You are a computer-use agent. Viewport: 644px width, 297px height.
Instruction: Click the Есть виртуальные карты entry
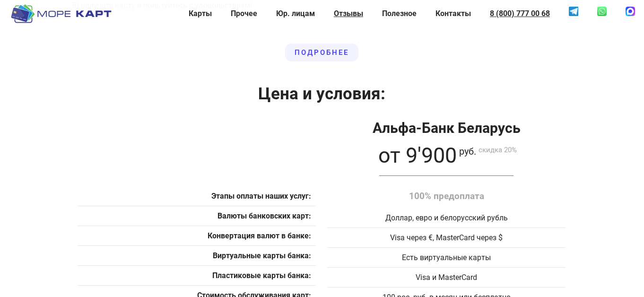tap(446, 257)
